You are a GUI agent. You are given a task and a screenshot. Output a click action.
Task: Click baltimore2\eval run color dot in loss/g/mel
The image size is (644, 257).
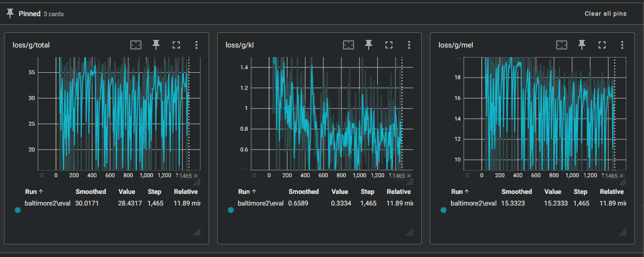(x=443, y=210)
